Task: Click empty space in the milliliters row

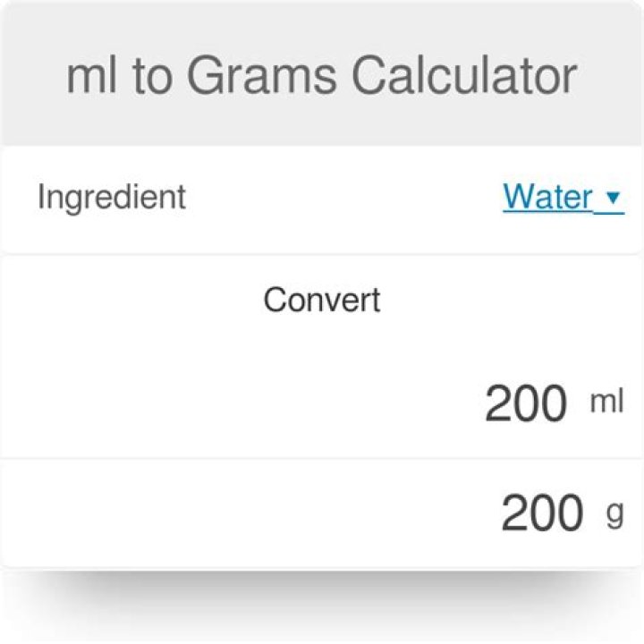Action: point(224,404)
